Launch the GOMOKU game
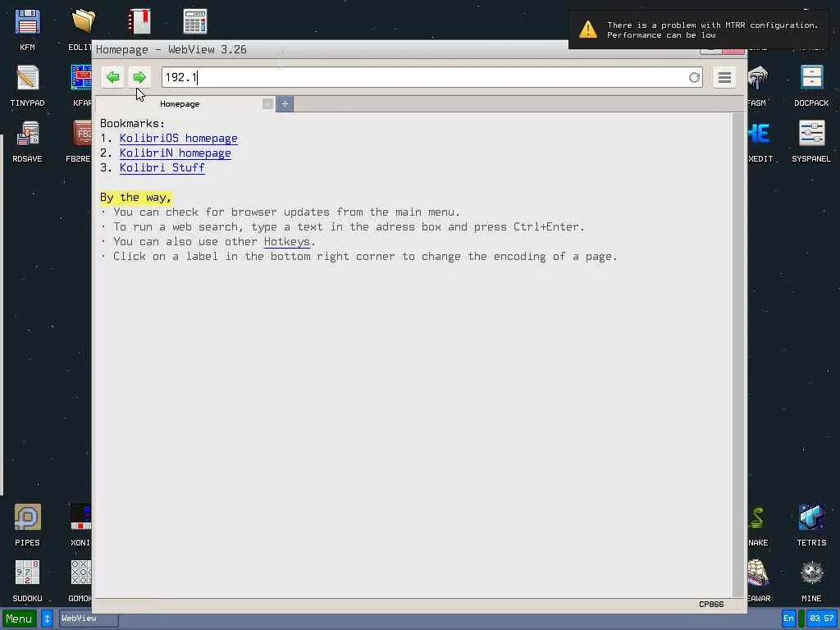 [80, 581]
